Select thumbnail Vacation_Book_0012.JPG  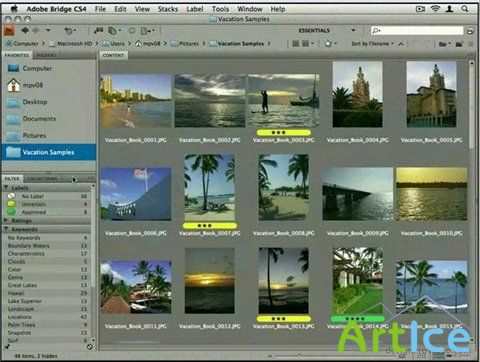[x=210, y=280]
